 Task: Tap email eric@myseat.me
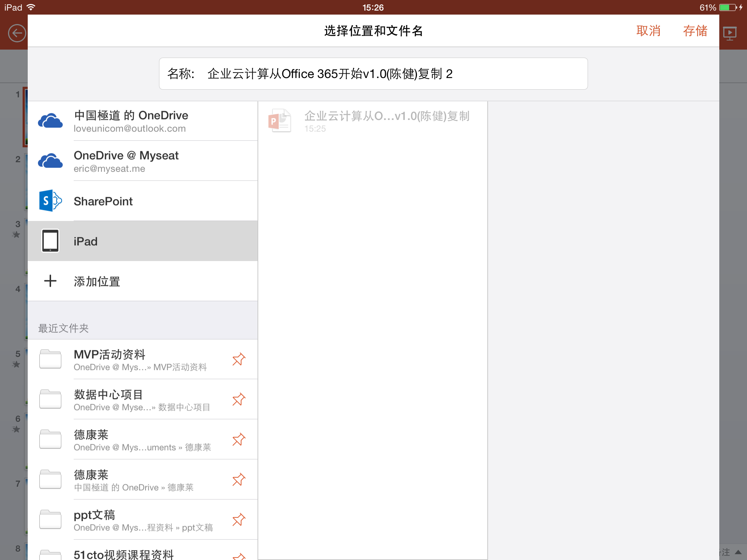point(109,169)
